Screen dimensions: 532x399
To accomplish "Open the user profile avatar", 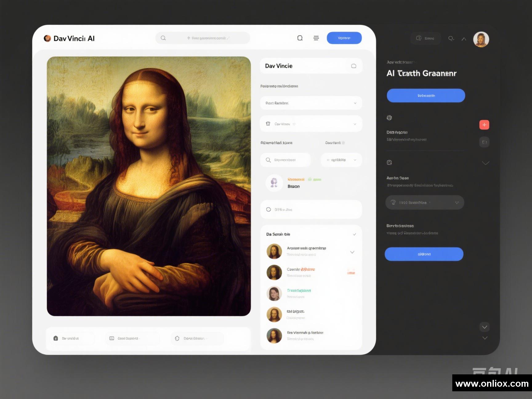I will pyautogui.click(x=481, y=39).
